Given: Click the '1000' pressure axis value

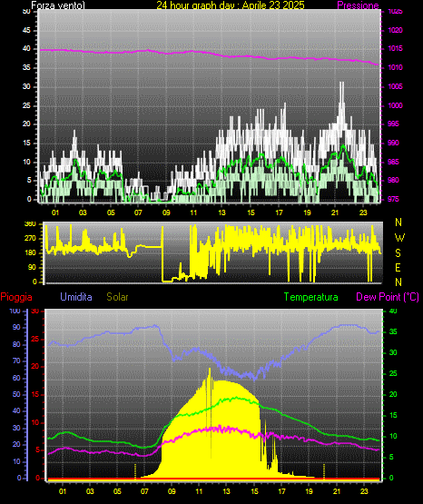Looking at the screenshot, I should pyautogui.click(x=395, y=105).
